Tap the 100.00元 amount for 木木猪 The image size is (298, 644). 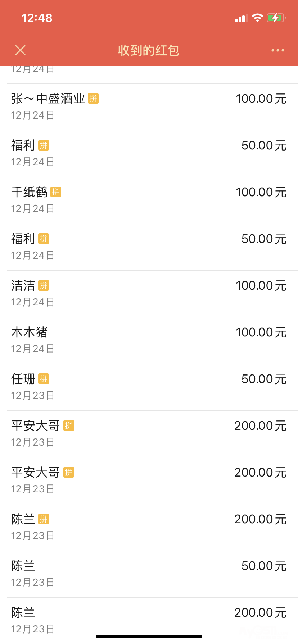[261, 332]
